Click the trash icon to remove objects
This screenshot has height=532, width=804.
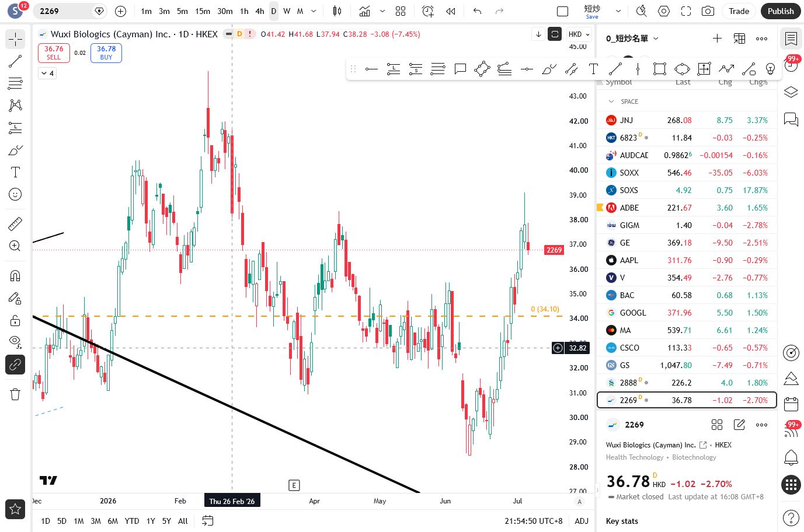pos(15,394)
